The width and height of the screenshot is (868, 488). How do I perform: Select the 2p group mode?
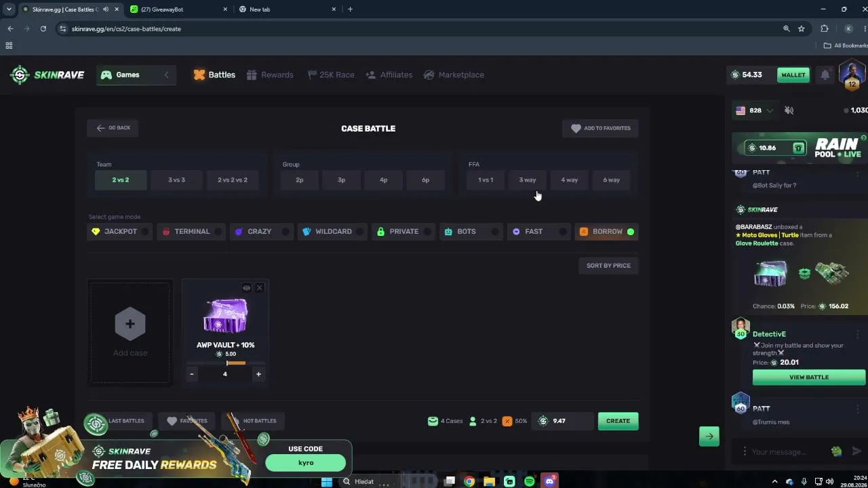pyautogui.click(x=300, y=180)
